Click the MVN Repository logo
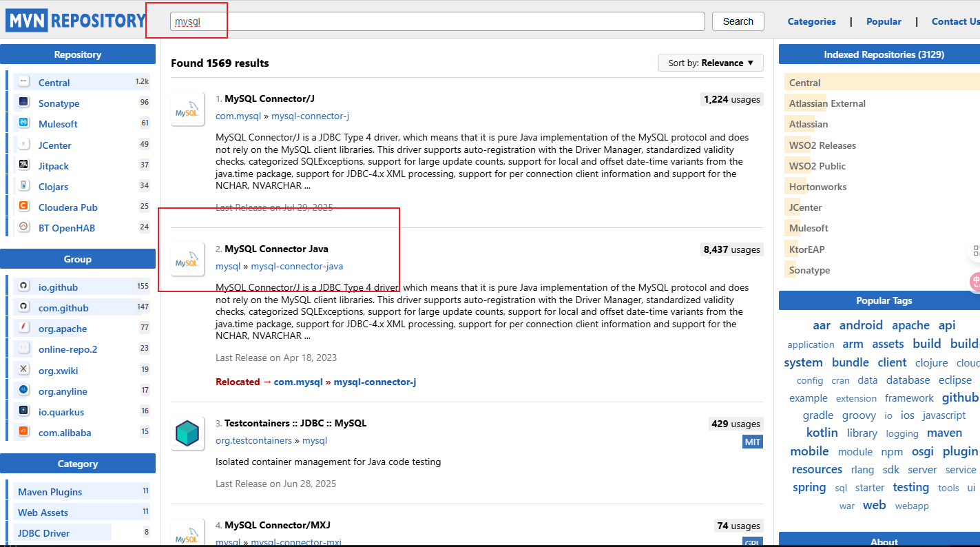Viewport: 980px width, 547px height. (x=76, y=21)
